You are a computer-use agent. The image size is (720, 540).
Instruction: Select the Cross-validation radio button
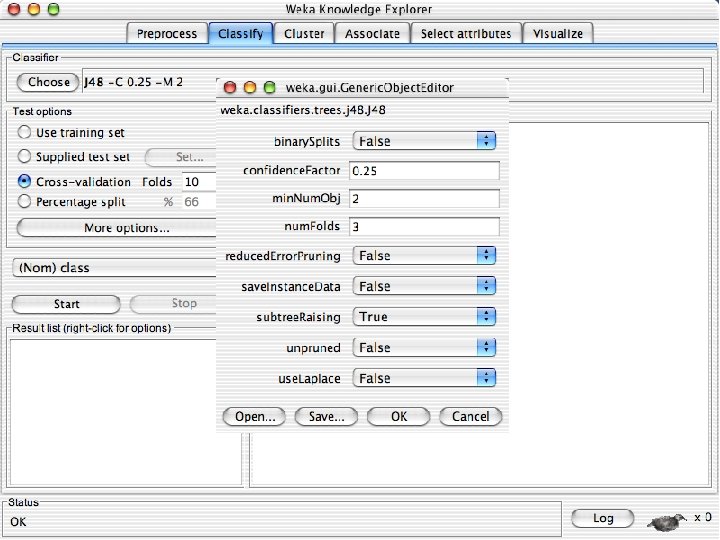[24, 181]
